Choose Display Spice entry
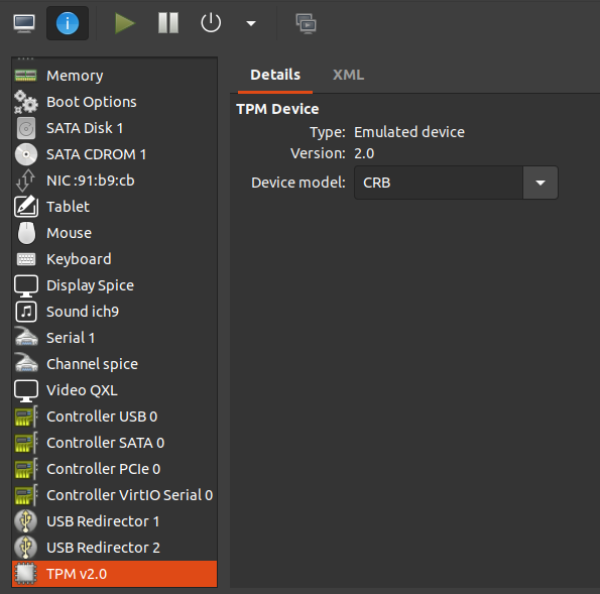600x594 pixels. click(x=114, y=286)
